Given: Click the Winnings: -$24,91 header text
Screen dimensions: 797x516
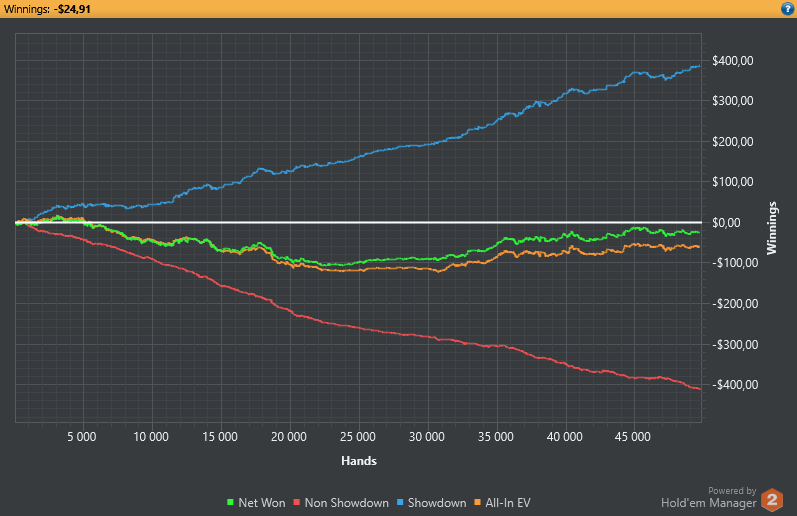Looking at the screenshot, I should pos(47,9).
